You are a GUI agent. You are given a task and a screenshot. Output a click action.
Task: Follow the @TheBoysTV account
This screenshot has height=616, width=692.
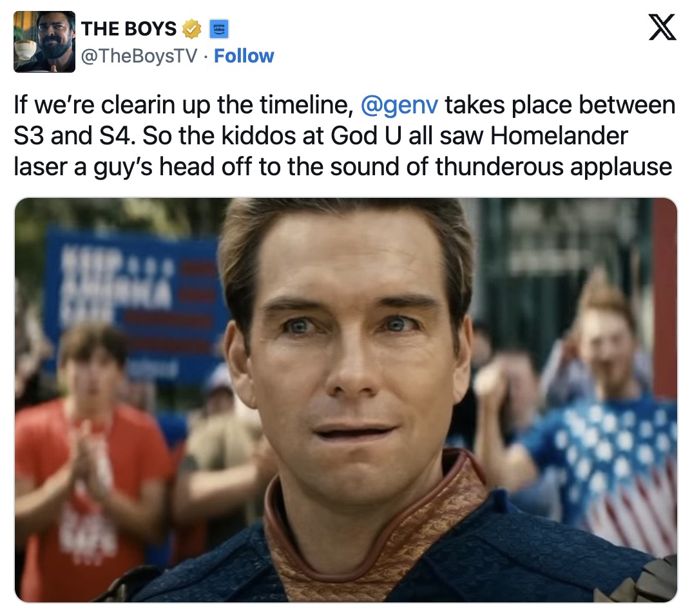pos(244,56)
